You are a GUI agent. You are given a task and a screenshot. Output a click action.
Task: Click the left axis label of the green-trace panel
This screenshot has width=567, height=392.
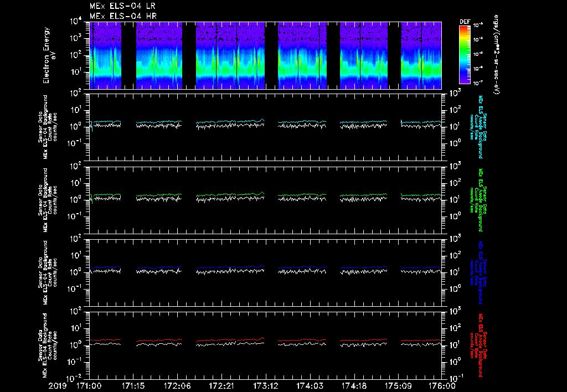[x=48, y=200]
